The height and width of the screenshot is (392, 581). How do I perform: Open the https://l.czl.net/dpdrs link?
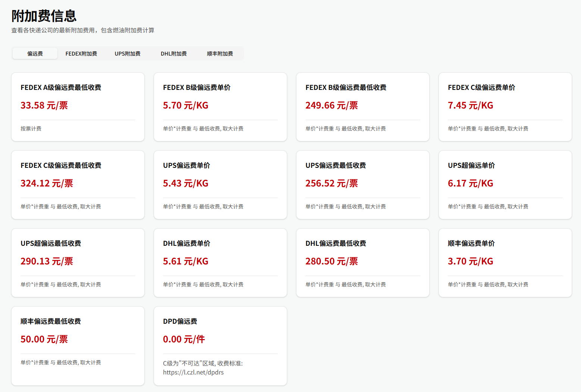[193, 372]
